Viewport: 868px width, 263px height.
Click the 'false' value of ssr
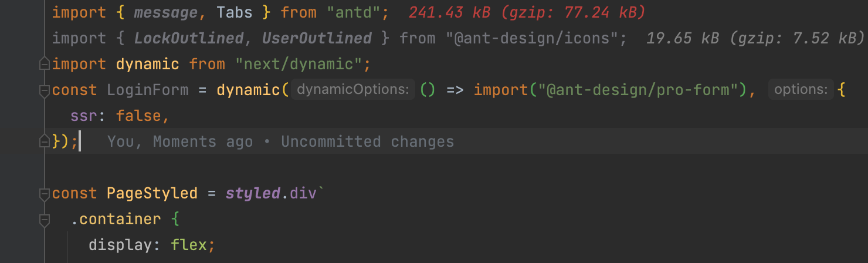(x=138, y=116)
